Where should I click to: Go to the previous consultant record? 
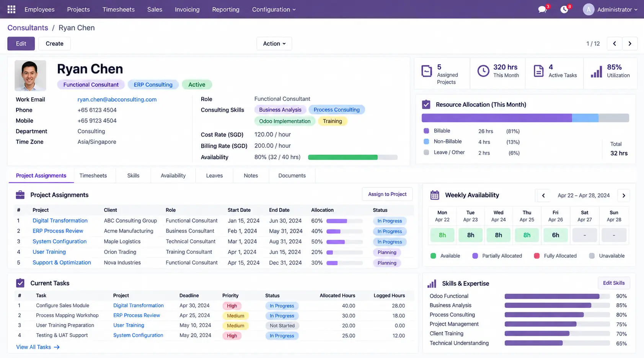(615, 44)
